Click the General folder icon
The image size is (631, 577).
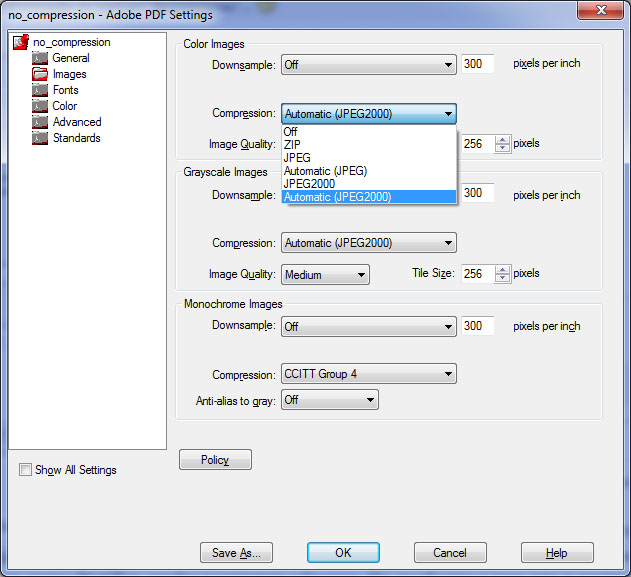40,58
